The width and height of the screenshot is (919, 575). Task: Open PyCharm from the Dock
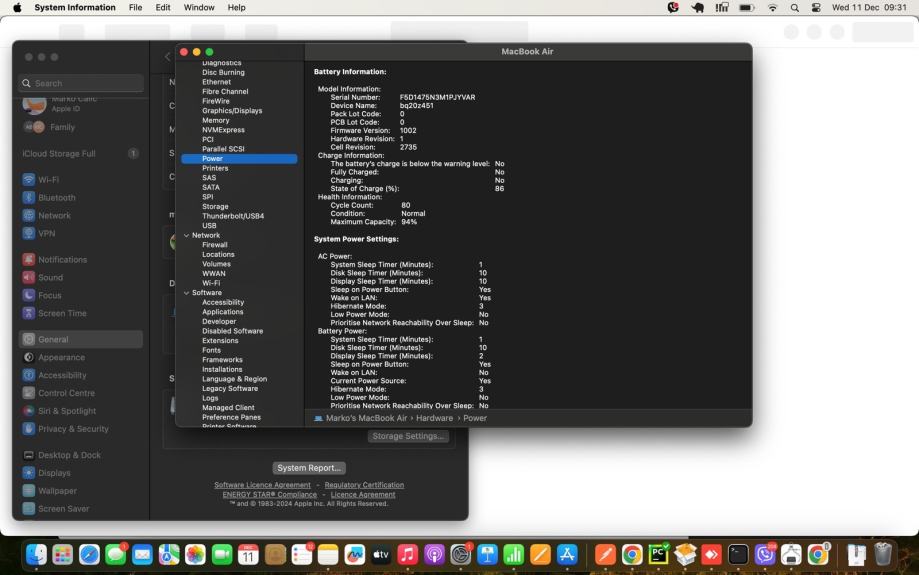[658, 554]
